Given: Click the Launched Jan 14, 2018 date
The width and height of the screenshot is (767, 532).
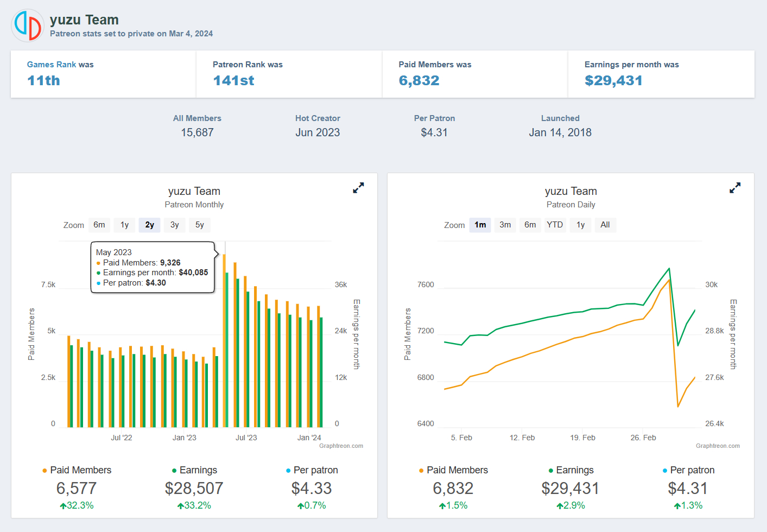Looking at the screenshot, I should [x=560, y=132].
